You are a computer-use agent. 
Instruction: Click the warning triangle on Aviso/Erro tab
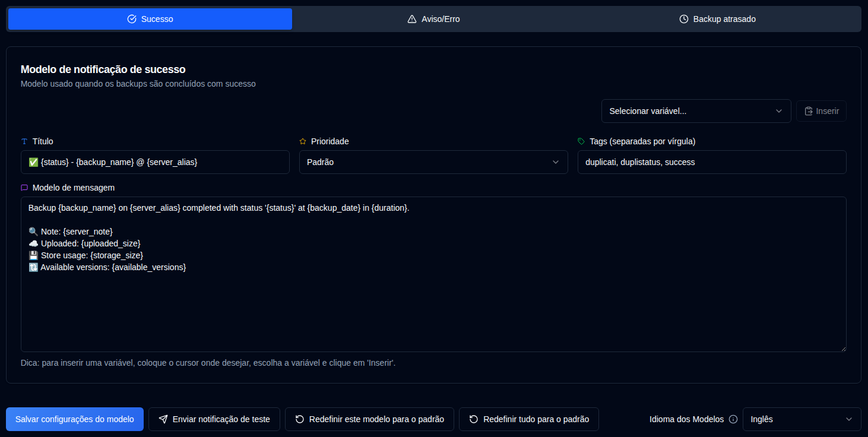tap(413, 18)
